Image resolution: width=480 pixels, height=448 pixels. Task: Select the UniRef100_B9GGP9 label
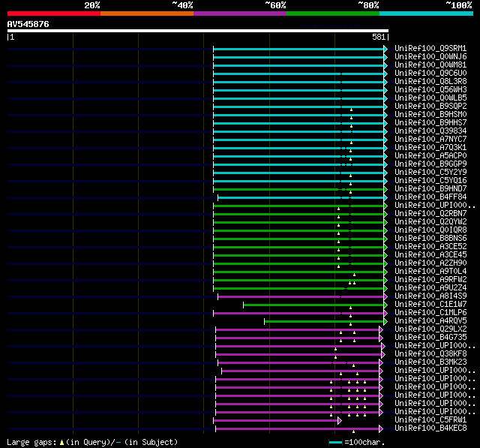(x=430, y=164)
